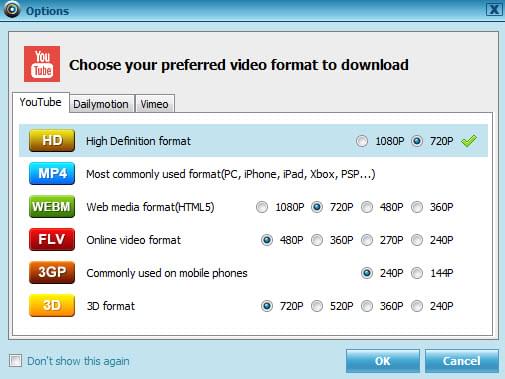505x379 pixels.
Task: Pick 480P for WEBM format
Action: click(367, 207)
